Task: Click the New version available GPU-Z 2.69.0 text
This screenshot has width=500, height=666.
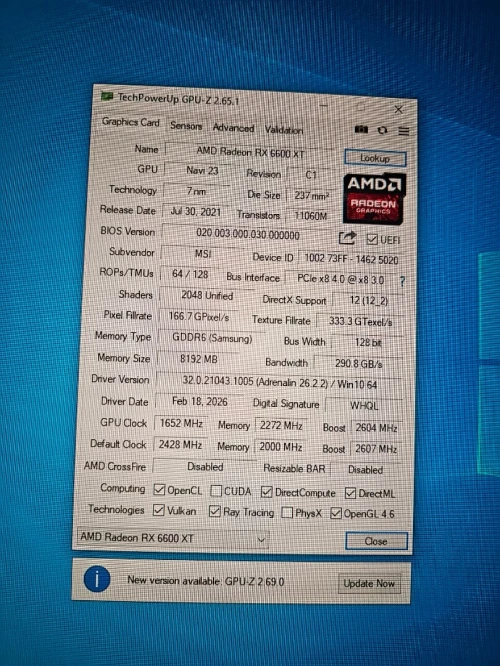Action: [x=206, y=581]
